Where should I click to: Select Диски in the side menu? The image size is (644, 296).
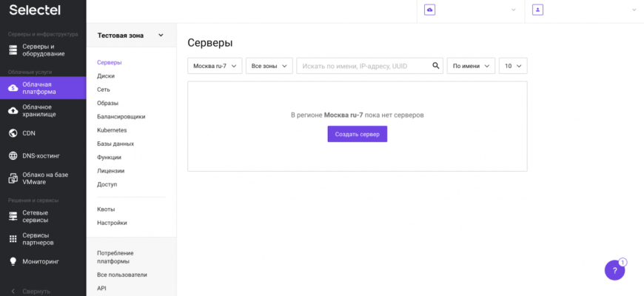pyautogui.click(x=106, y=76)
